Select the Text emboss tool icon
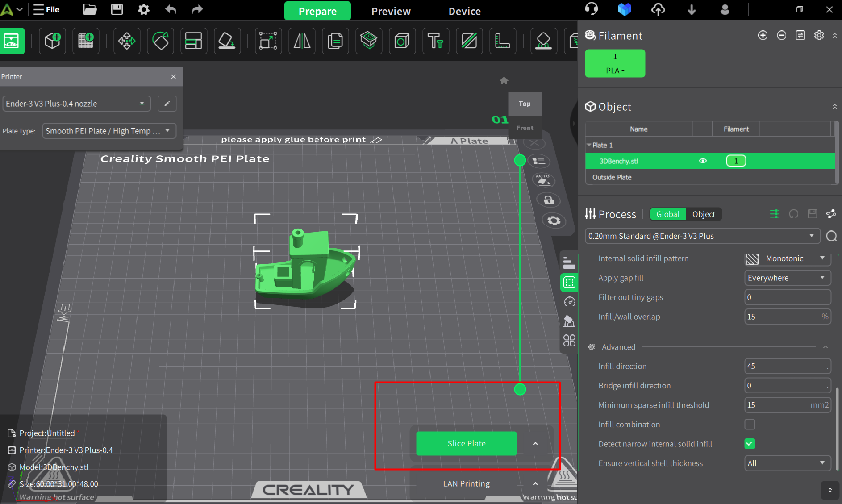 coord(436,41)
